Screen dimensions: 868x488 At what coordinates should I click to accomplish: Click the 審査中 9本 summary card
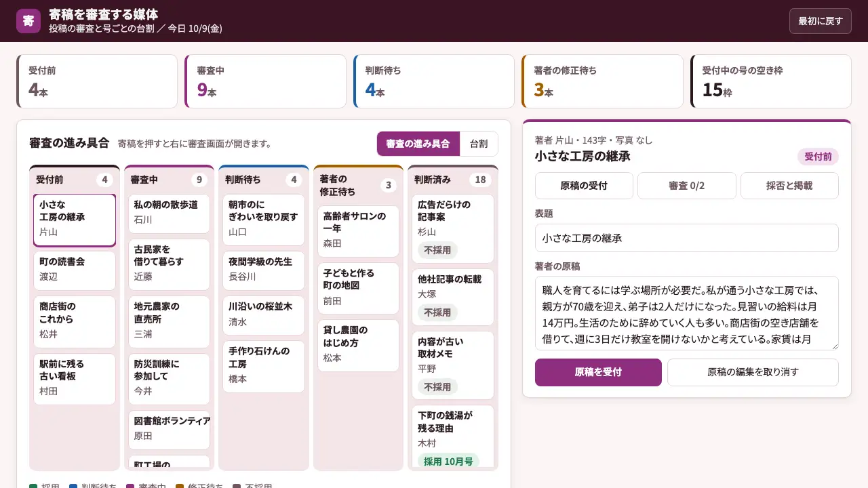(x=265, y=81)
